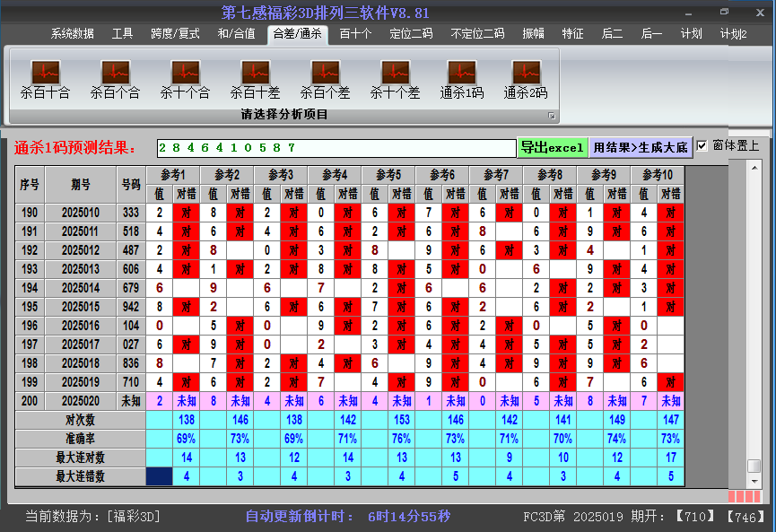
Task: Open the 杀十个差 analysis icon
Action: click(395, 80)
